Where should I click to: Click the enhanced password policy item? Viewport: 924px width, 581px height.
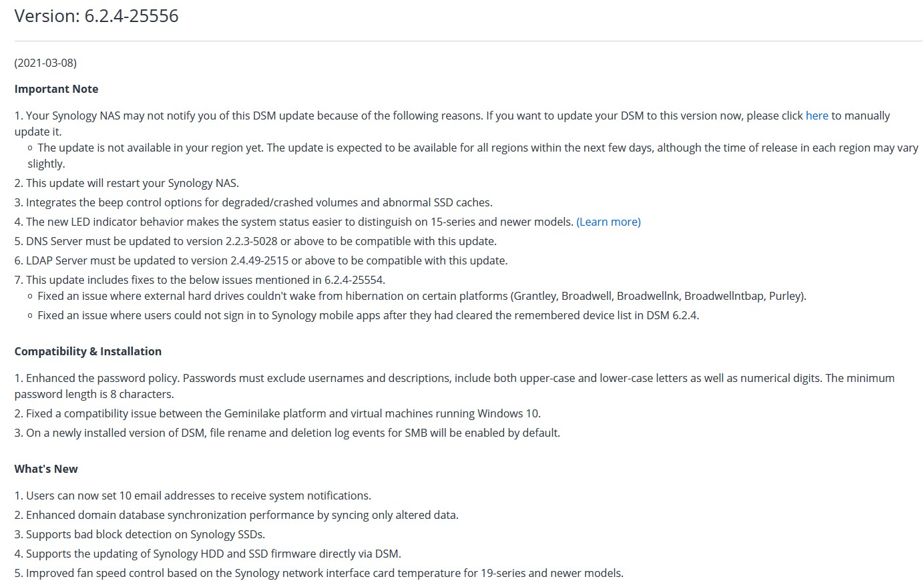(x=454, y=378)
